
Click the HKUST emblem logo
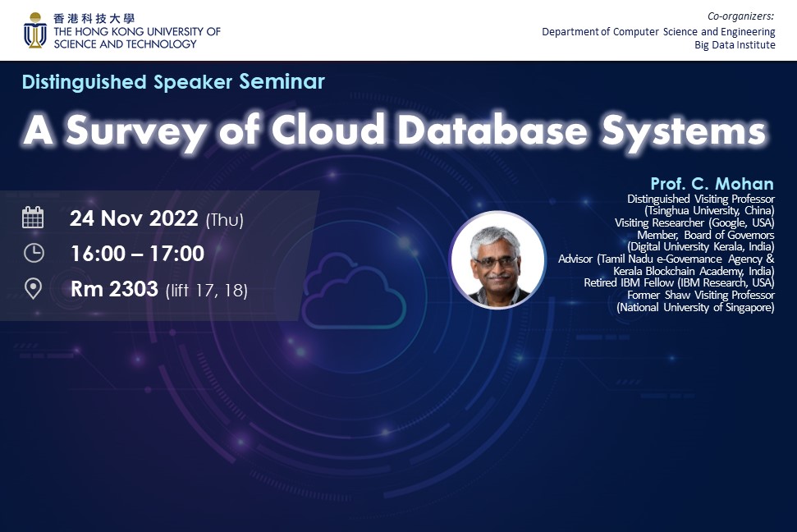coord(34,30)
